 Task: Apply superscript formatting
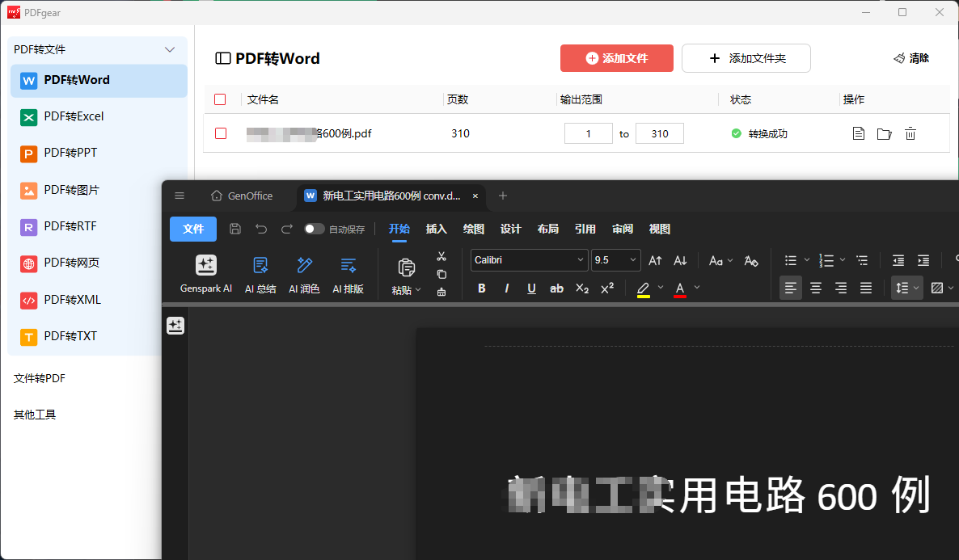tap(607, 288)
